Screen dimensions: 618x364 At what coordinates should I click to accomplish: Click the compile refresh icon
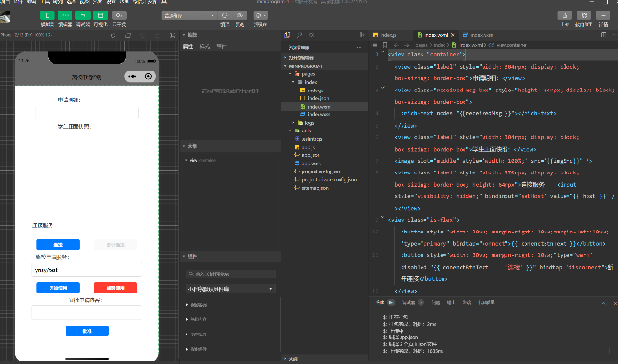[x=225, y=16]
